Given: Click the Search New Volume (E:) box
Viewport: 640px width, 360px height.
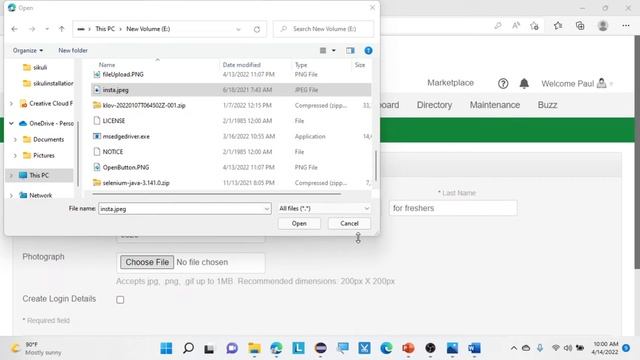Looking at the screenshot, I should click(323, 29).
